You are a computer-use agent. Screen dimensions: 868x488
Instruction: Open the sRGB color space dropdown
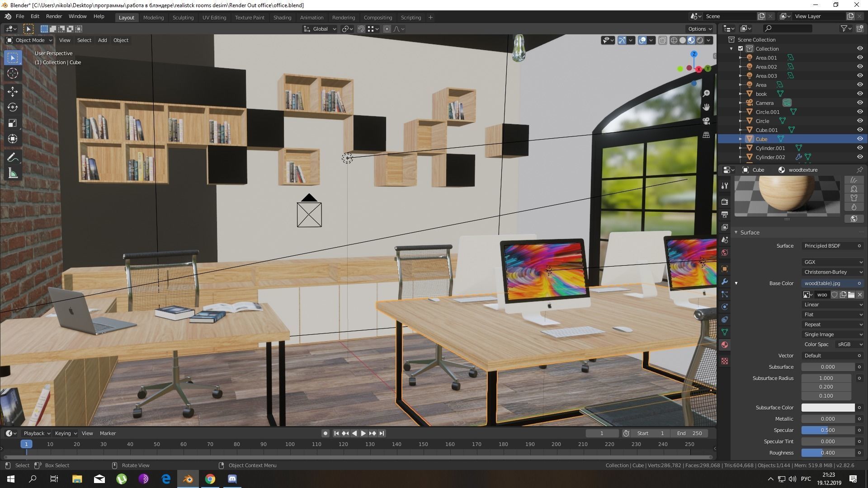(x=849, y=344)
